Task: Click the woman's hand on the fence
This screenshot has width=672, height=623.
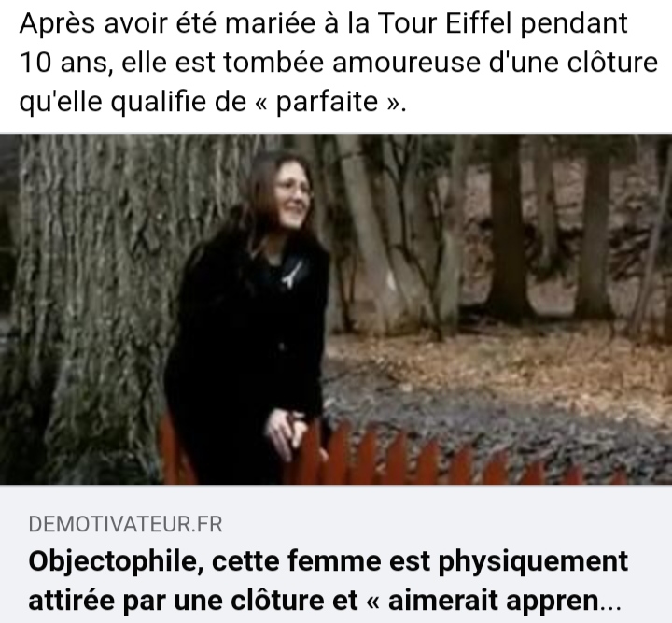Action: click(287, 430)
